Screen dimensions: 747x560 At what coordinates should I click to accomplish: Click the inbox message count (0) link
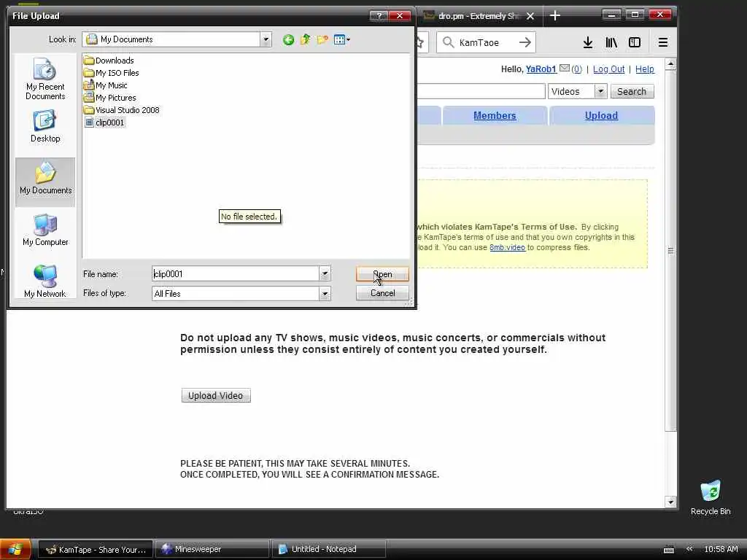click(x=576, y=69)
